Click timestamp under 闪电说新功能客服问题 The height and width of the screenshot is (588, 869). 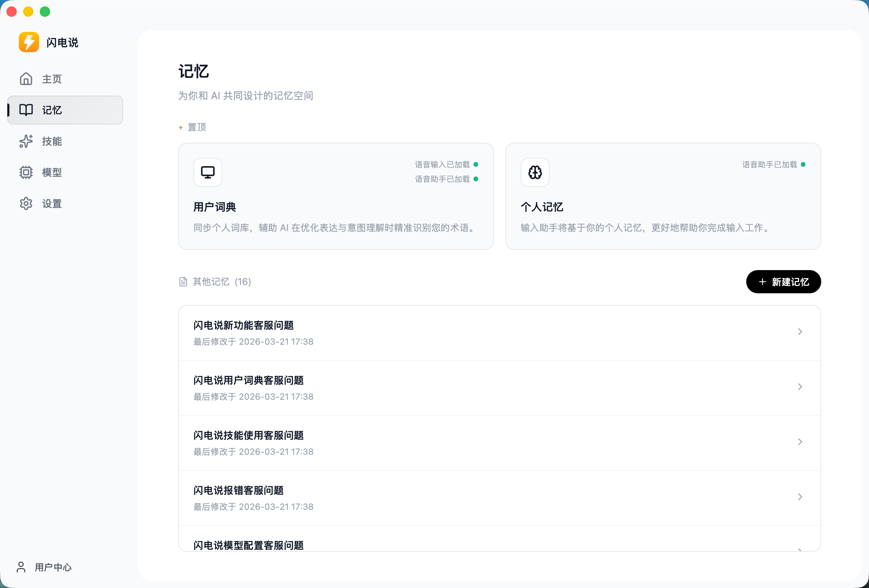pyautogui.click(x=253, y=342)
